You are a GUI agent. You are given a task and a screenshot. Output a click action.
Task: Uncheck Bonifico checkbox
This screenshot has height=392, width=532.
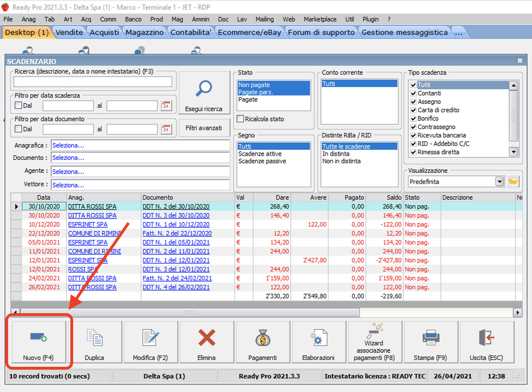(x=413, y=118)
